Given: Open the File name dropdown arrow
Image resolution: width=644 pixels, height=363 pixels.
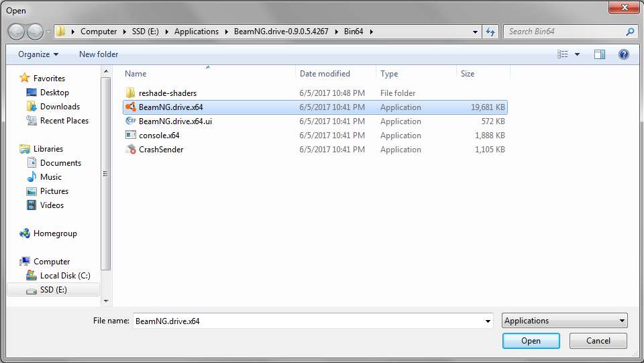Looking at the screenshot, I should [x=488, y=321].
